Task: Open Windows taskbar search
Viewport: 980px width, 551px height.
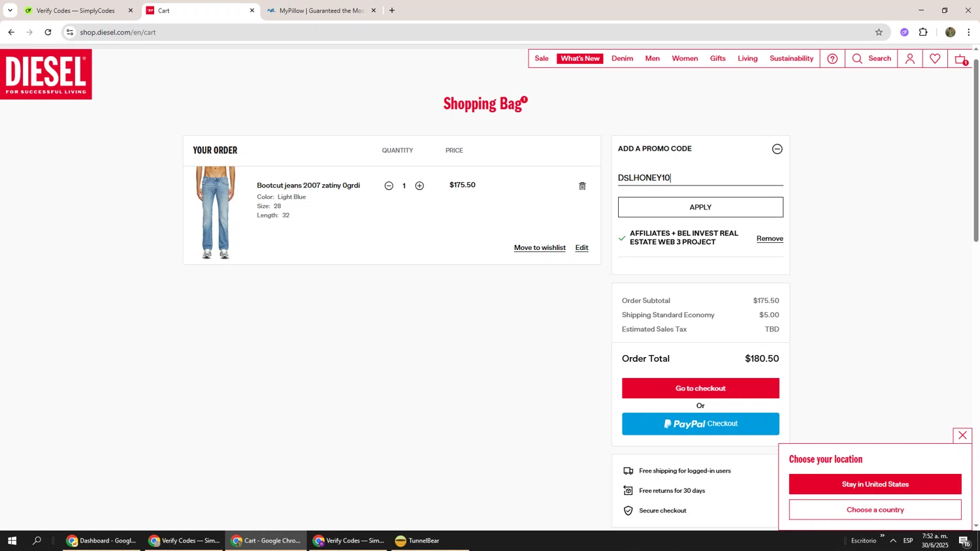Action: click(x=37, y=541)
